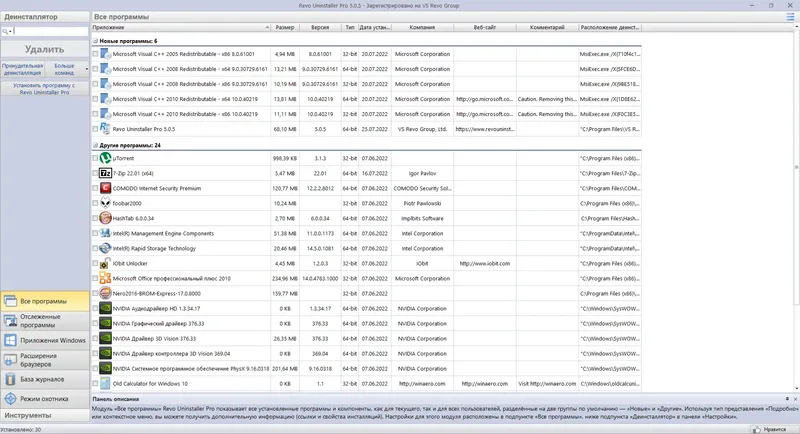Click the scrollbar down arrow
Viewport: 800px width, 434px height.
[796, 389]
